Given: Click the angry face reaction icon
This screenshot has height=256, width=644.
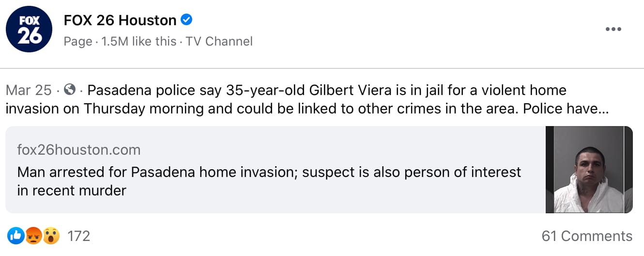Looking at the screenshot, I should tap(33, 236).
